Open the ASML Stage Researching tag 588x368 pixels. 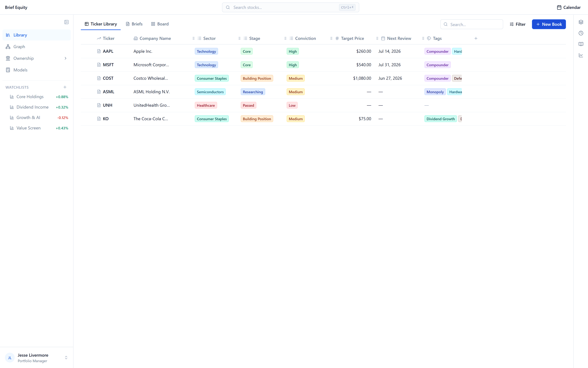253,92
